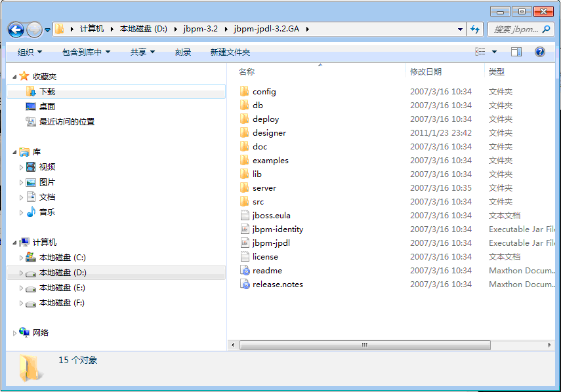This screenshot has height=392, width=561.
Task: Collapse the 库 tree group
Action: pos(14,152)
